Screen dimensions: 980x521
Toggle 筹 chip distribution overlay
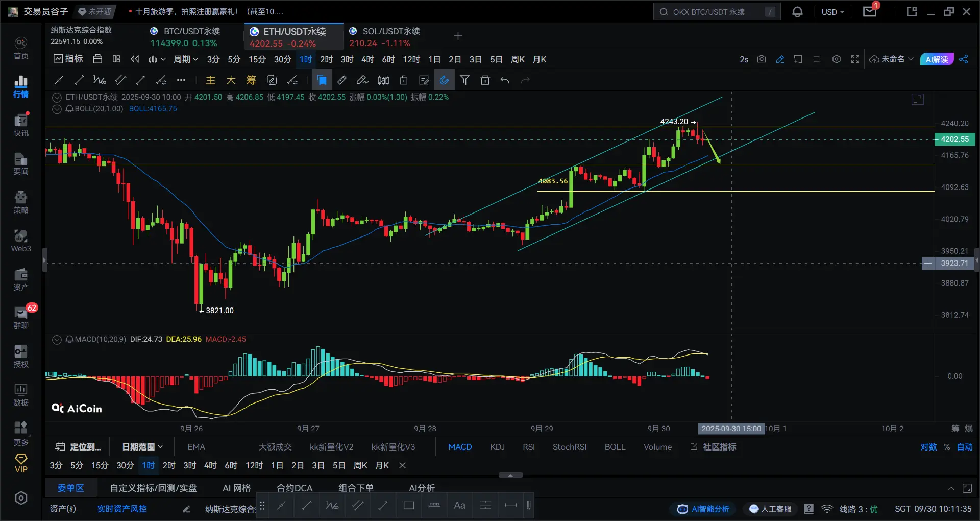pyautogui.click(x=251, y=80)
